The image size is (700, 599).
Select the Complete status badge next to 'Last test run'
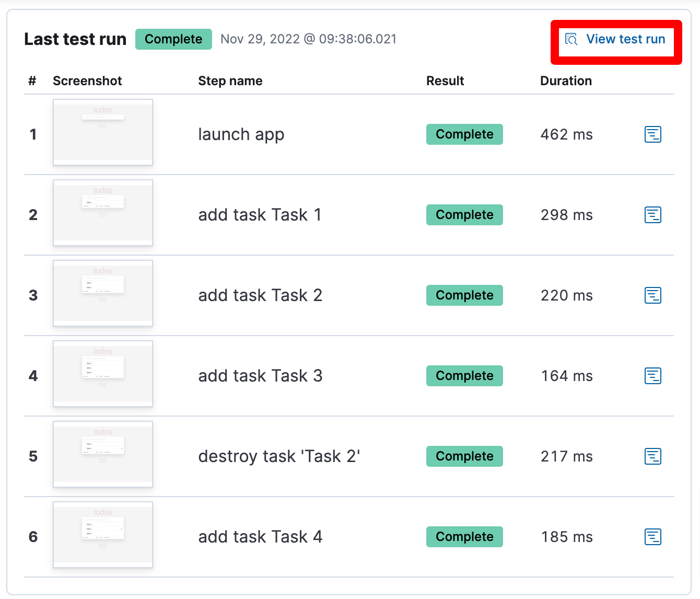(x=173, y=39)
